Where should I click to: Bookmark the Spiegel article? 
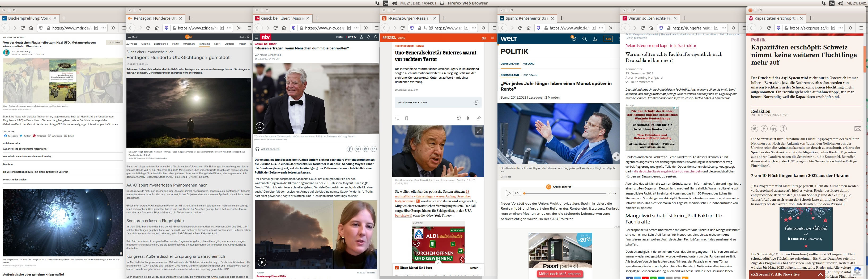pos(407,118)
